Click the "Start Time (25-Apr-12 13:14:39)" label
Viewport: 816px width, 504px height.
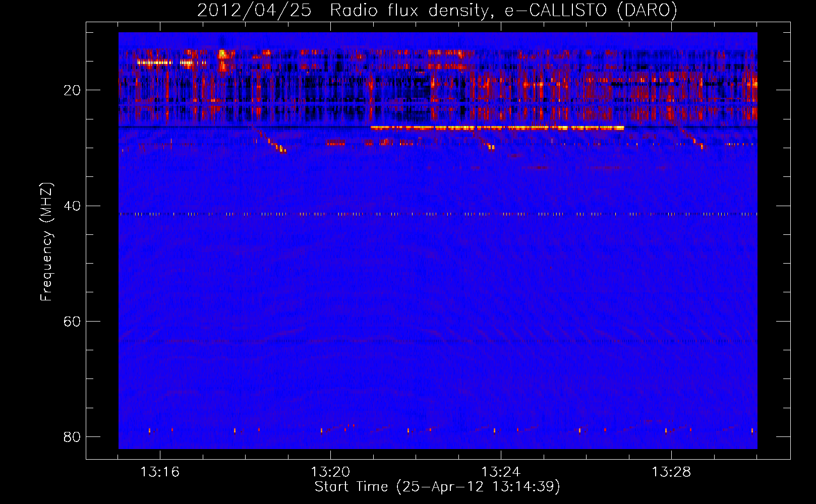(x=437, y=487)
